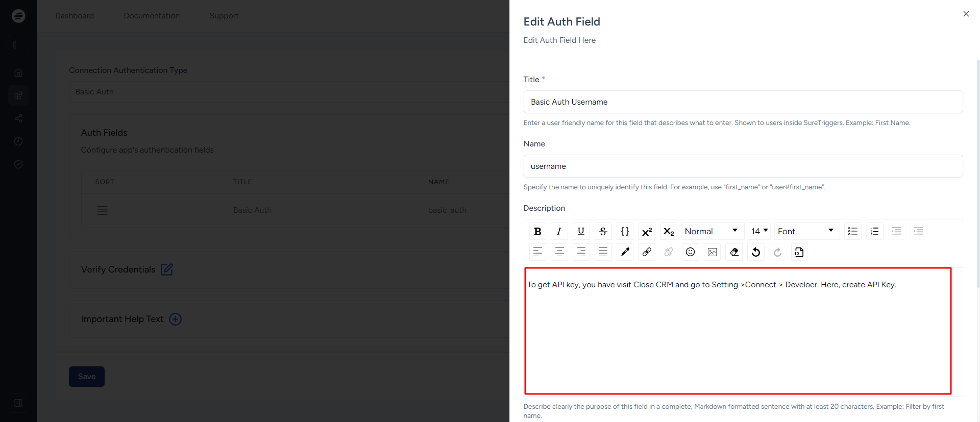Insert a monospace code block
The width and height of the screenshot is (980, 422).
tap(625, 231)
